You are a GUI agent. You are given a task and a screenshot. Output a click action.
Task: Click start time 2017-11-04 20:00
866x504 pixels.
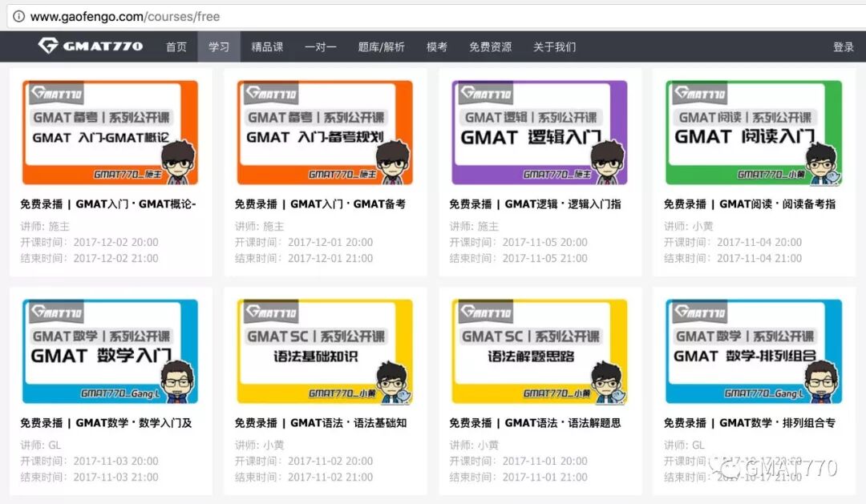[759, 242]
